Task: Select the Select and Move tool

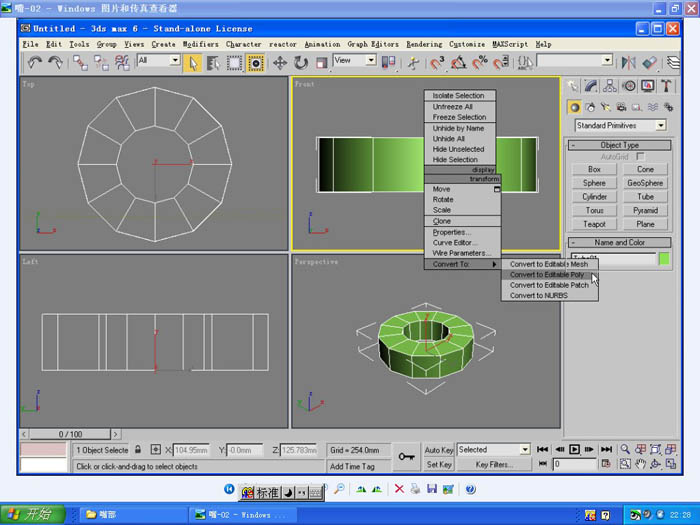Action: point(278,62)
